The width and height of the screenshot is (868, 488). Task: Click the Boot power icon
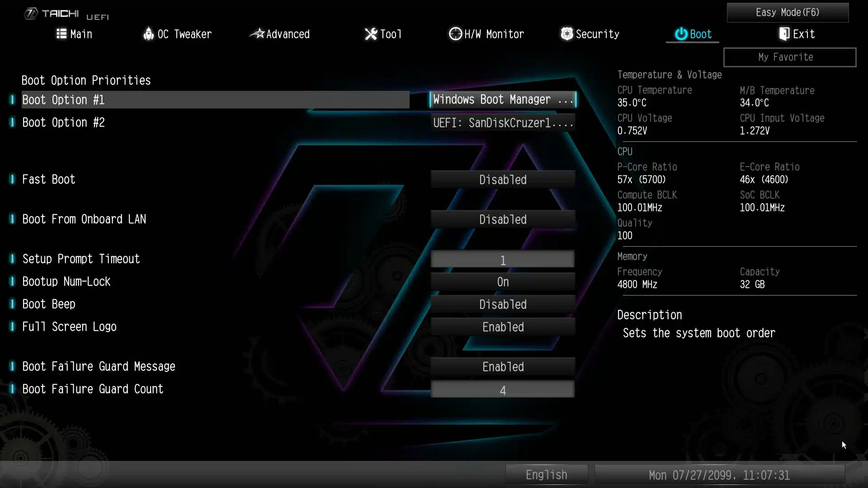pos(681,34)
